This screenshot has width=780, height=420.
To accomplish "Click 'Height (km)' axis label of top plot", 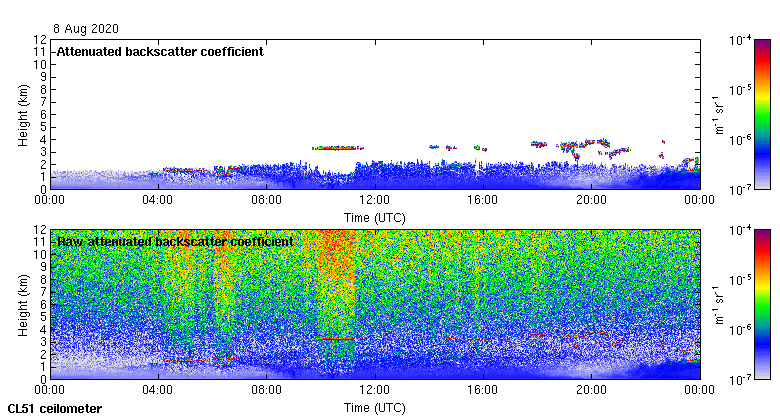I will tap(23, 115).
